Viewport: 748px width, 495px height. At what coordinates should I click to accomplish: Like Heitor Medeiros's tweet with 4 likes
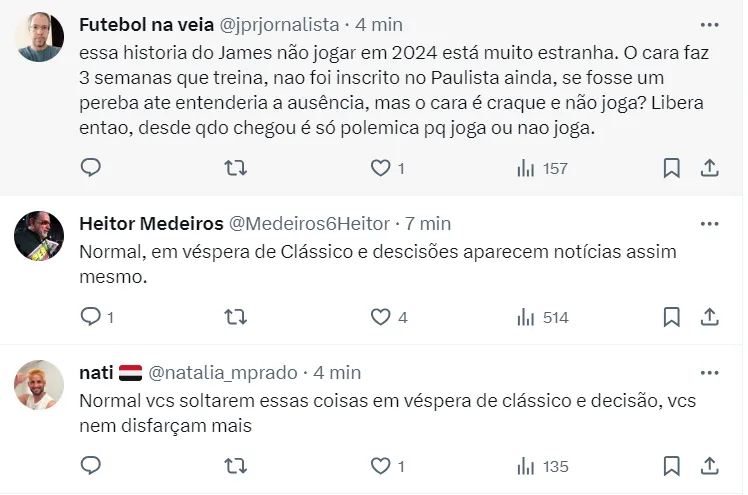(x=381, y=317)
